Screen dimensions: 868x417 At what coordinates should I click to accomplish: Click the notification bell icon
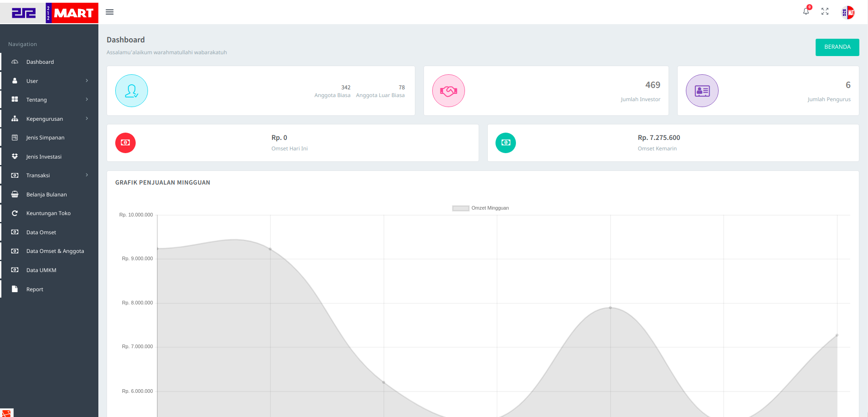tap(806, 11)
